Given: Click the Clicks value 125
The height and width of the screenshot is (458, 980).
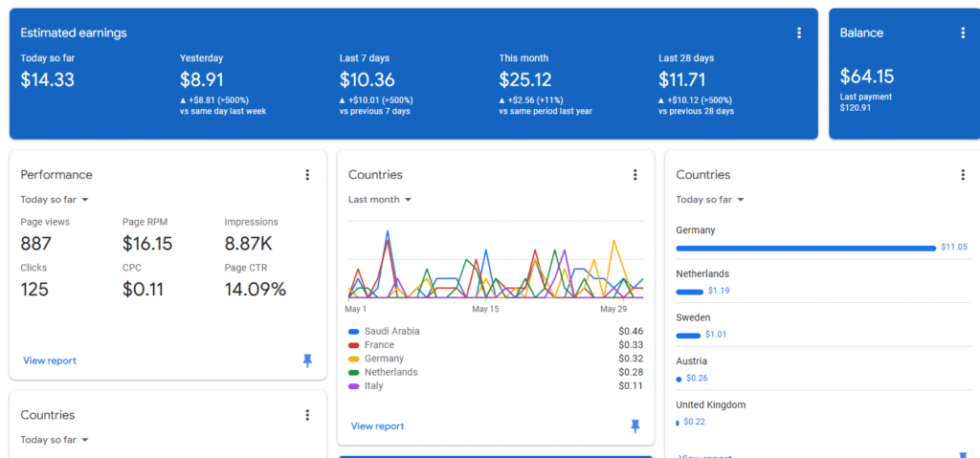Looking at the screenshot, I should pos(34,290).
